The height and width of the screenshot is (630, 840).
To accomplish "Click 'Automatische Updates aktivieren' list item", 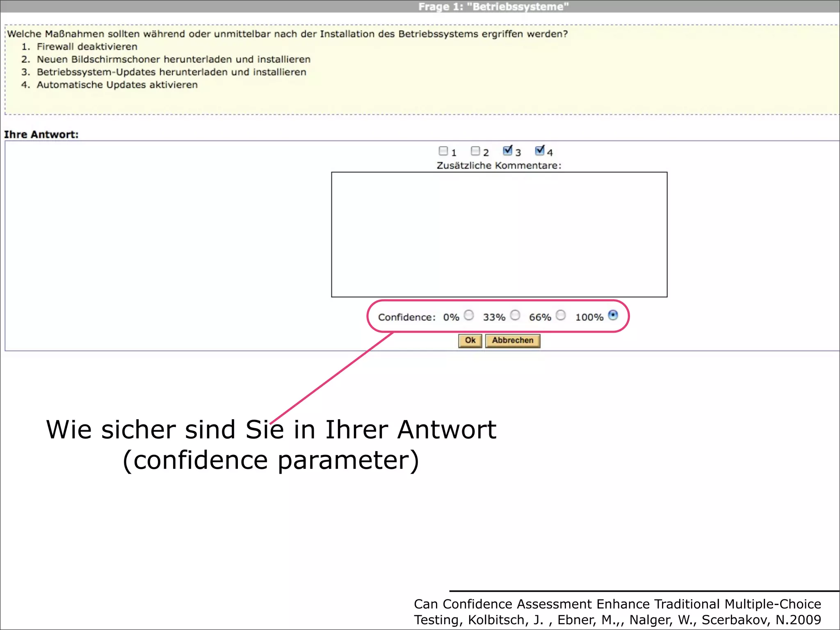I will coord(117,85).
